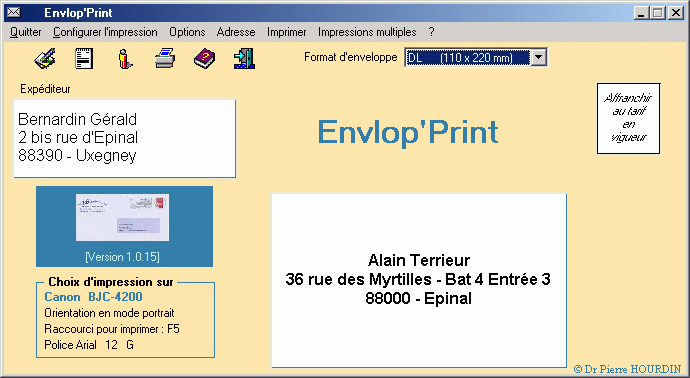This screenshot has height=378, width=690.
Task: Click the Police Arial 12 G text
Action: click(x=89, y=345)
